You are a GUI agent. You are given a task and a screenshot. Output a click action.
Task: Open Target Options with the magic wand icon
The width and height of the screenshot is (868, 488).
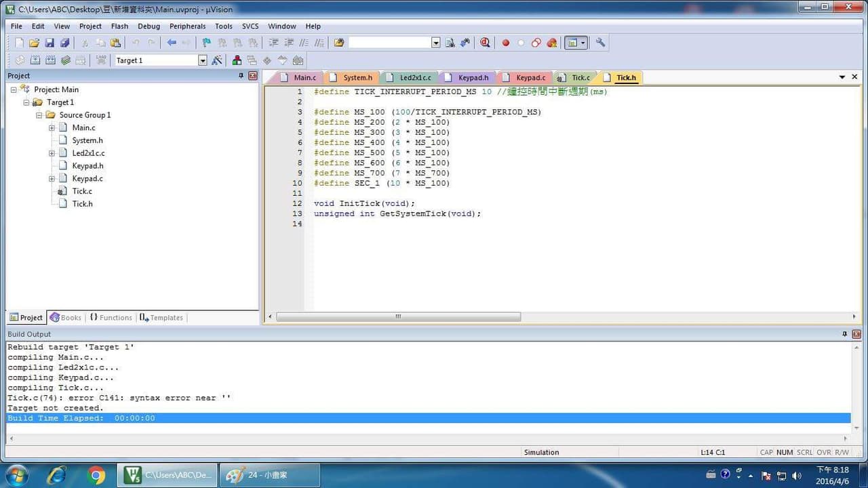click(217, 60)
